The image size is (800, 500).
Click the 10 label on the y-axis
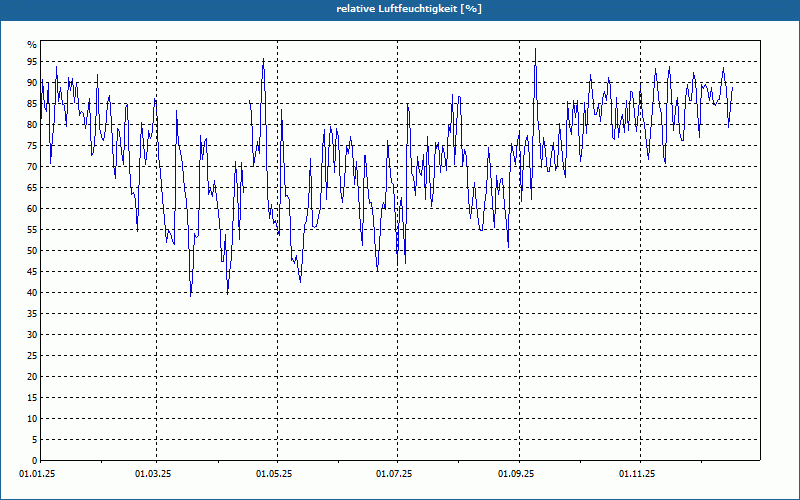(x=32, y=418)
